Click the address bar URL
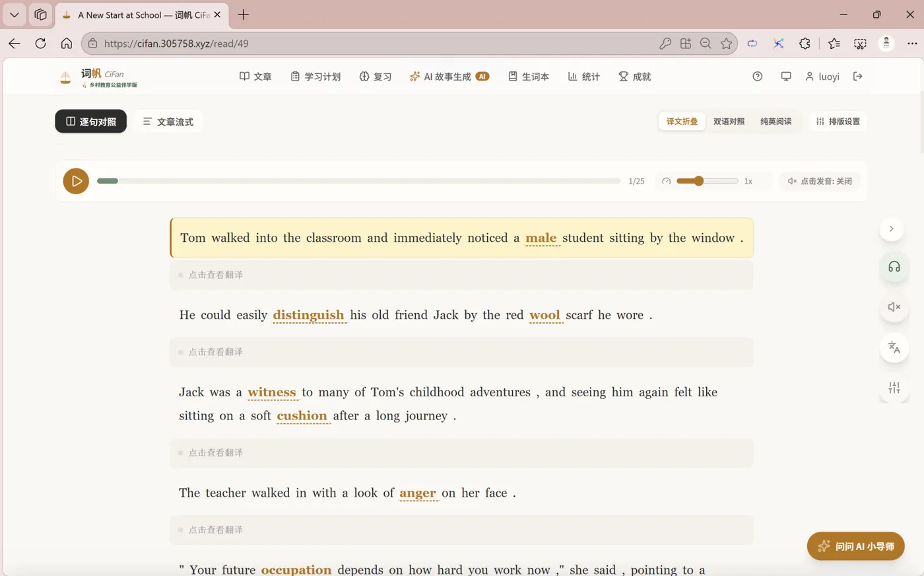The height and width of the screenshot is (576, 924). point(176,44)
